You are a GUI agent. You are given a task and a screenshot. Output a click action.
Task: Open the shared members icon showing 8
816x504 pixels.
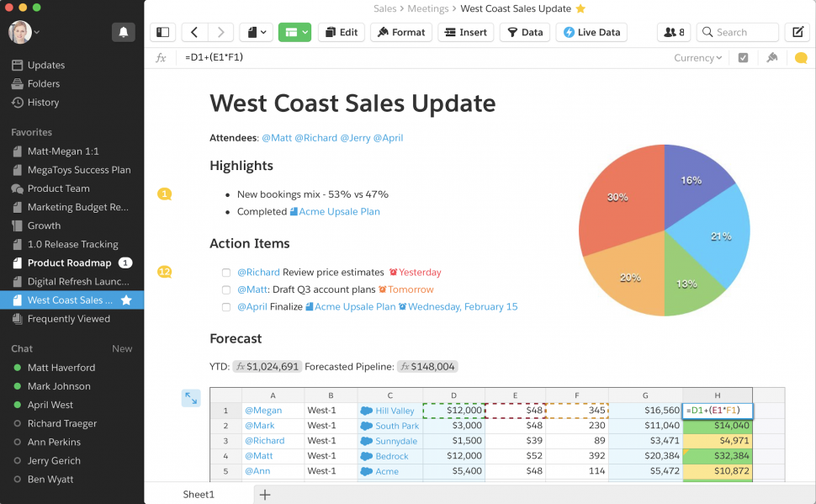(x=674, y=33)
